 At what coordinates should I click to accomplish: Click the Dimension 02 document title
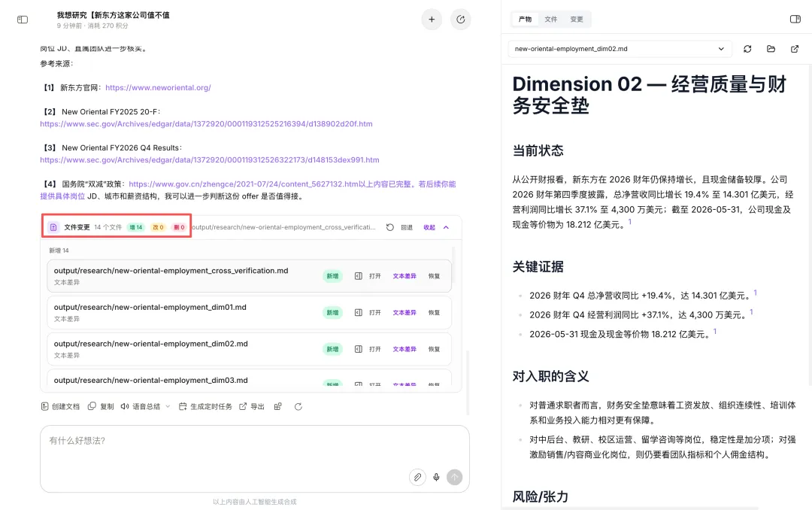[650, 95]
